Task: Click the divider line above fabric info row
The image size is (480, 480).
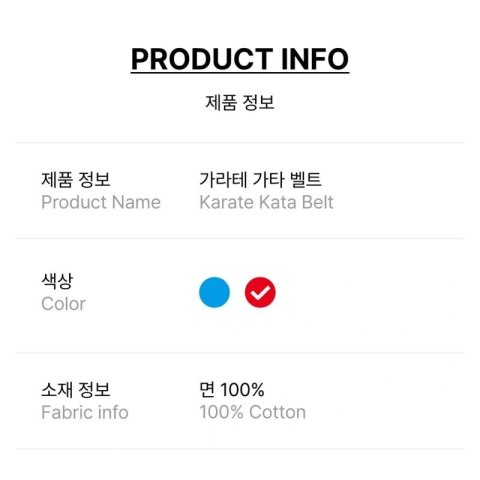Action: click(x=240, y=352)
